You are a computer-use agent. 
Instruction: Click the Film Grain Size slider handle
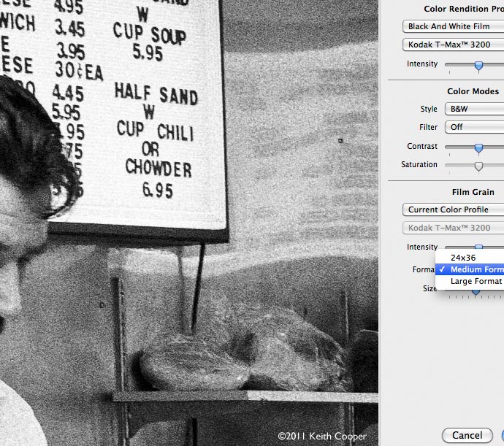tap(476, 292)
